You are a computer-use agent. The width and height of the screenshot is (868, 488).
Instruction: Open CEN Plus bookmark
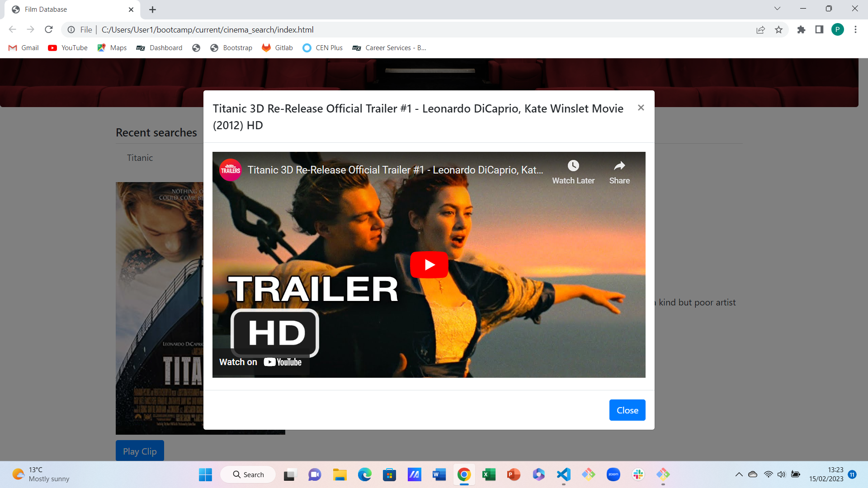click(x=323, y=48)
